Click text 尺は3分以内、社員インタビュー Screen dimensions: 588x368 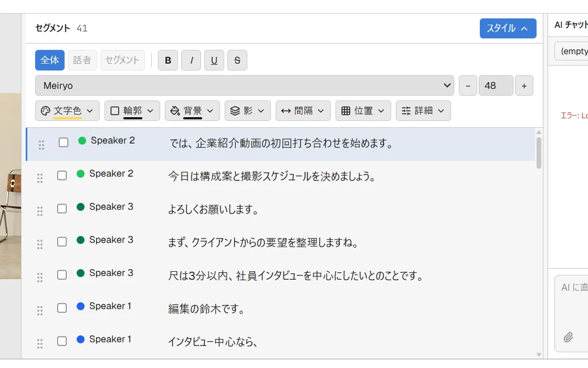pyautogui.click(x=236, y=275)
